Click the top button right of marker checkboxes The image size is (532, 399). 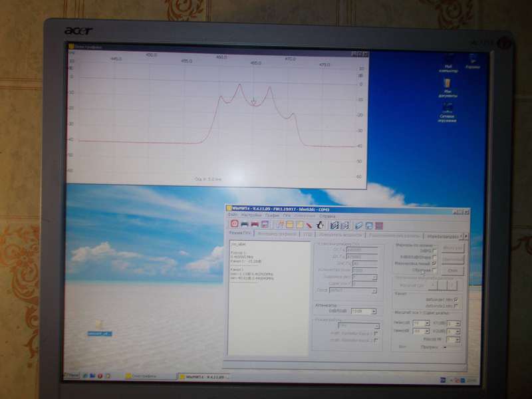point(453,248)
